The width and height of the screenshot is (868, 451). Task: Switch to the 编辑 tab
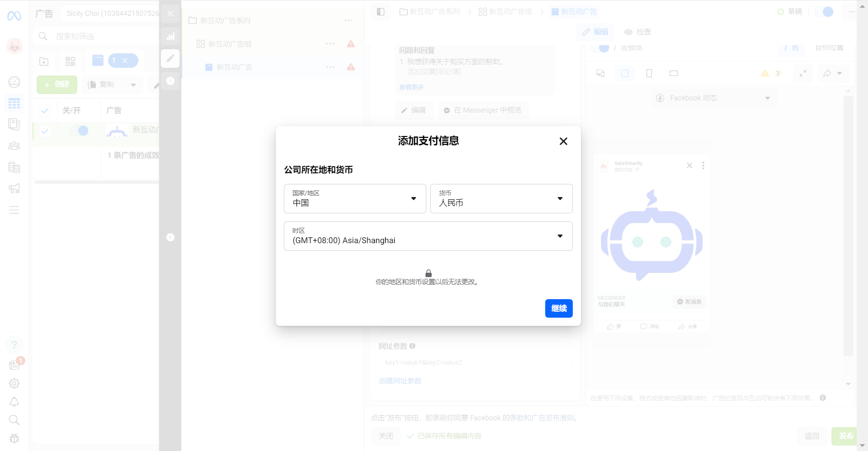[595, 32]
